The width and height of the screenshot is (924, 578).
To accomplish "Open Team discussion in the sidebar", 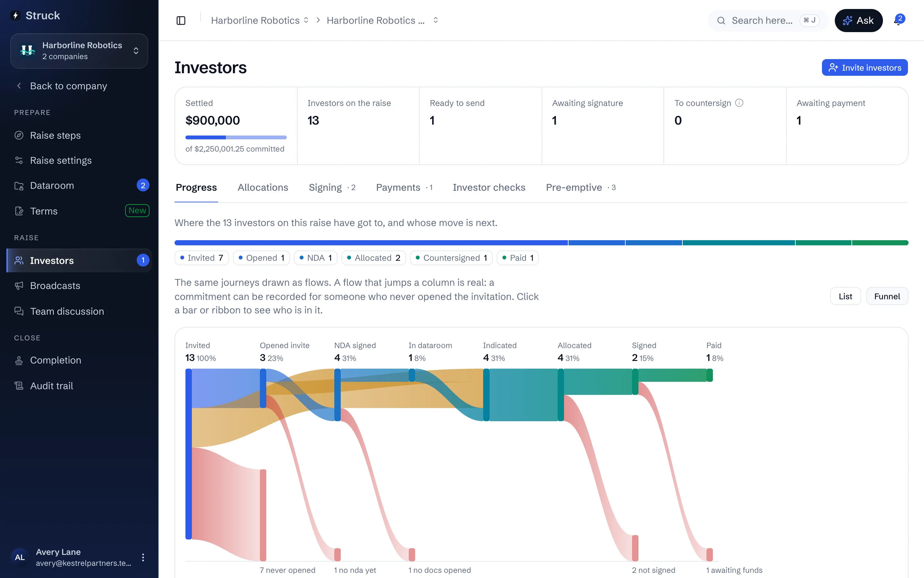I will 79,311.
